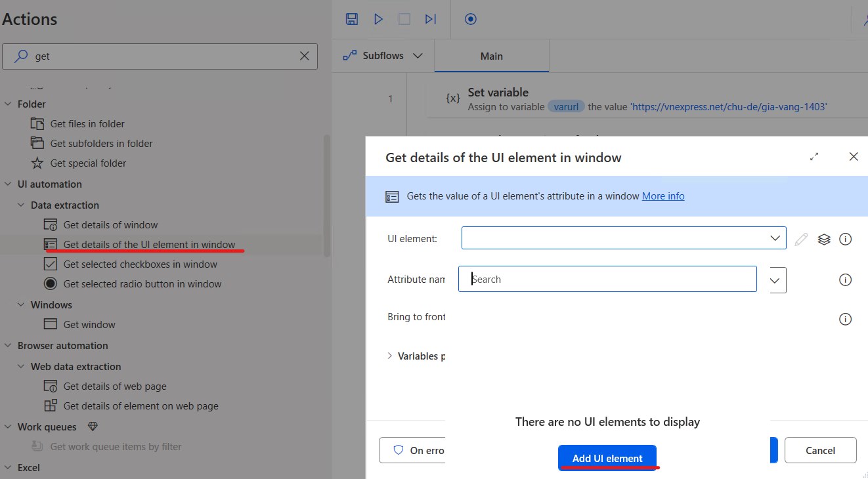Run next action with the step icon
This screenshot has width=868, height=479.
431,19
